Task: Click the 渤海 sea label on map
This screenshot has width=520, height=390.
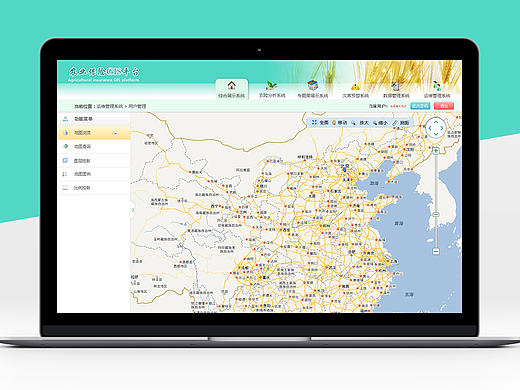Action: (x=374, y=183)
